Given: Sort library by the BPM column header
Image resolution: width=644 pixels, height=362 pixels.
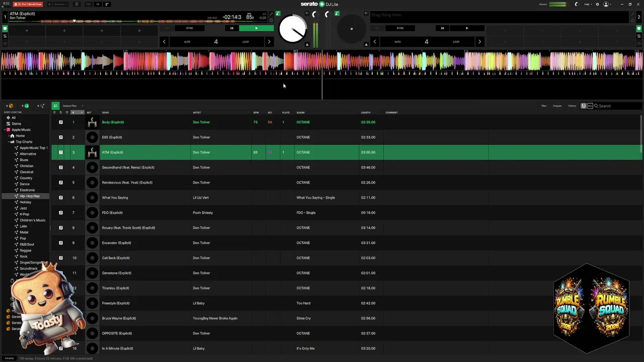Looking at the screenshot, I should tap(256, 113).
